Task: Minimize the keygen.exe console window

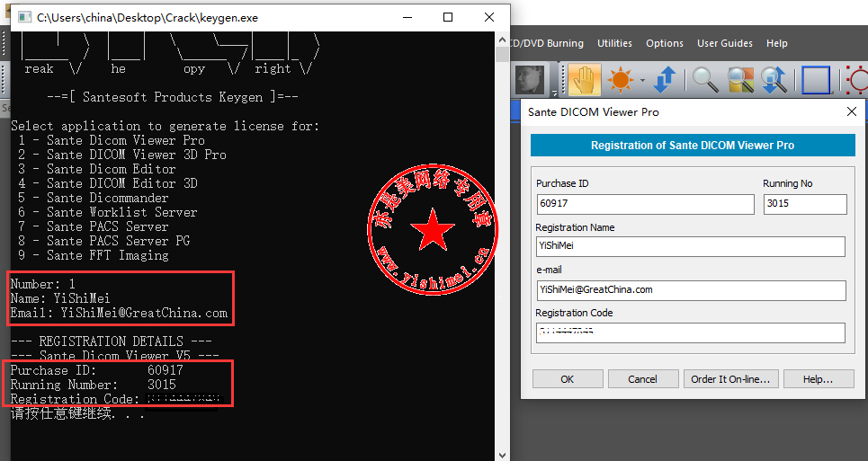Action: point(407,17)
